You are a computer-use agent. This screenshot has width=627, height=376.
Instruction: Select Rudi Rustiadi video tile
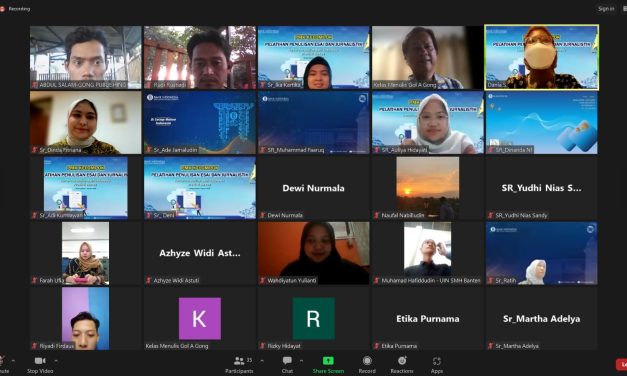click(200, 57)
